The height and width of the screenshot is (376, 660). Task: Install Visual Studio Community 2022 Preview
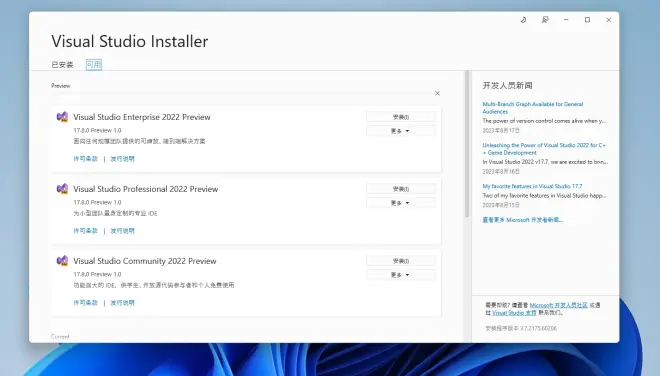pos(401,261)
